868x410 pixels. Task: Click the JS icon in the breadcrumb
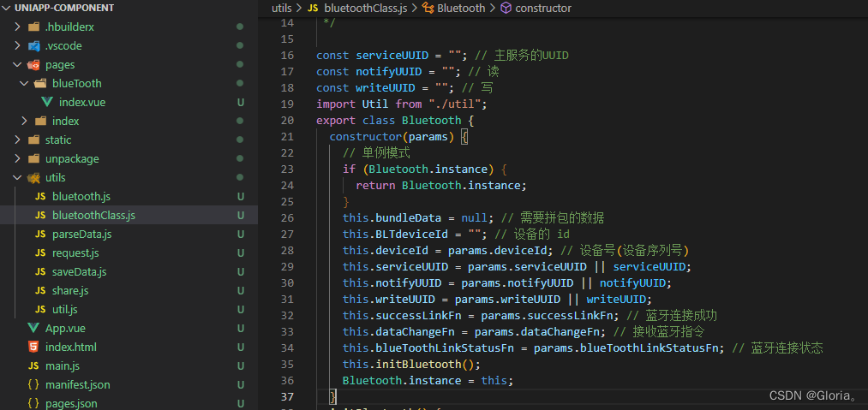[x=313, y=8]
